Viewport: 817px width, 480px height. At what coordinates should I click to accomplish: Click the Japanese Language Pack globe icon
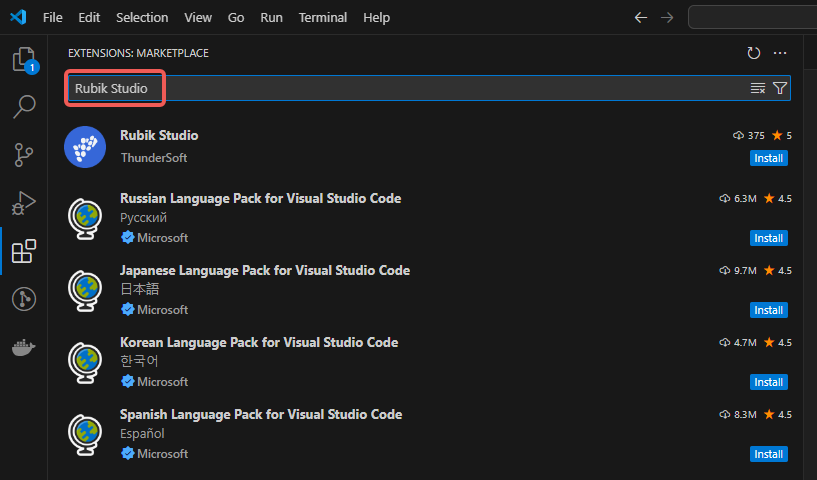(85, 291)
